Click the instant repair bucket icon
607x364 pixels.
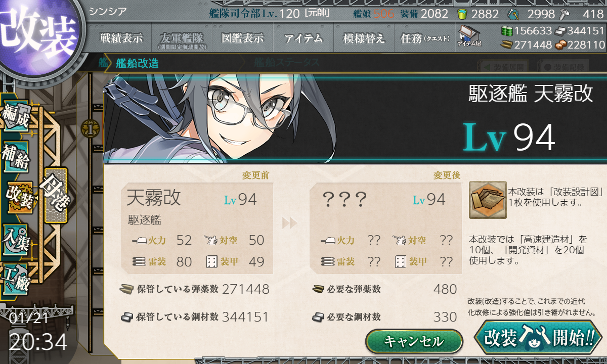pyautogui.click(x=462, y=14)
